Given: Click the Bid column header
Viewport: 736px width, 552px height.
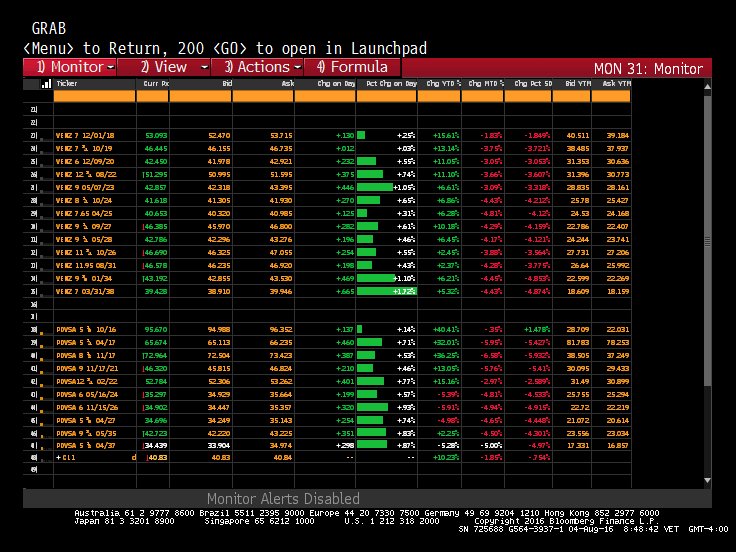Looking at the screenshot, I should [227, 84].
